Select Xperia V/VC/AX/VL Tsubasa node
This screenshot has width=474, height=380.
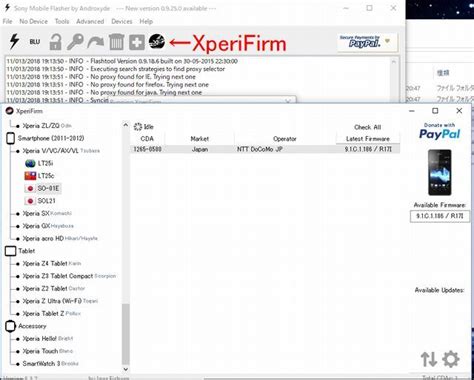[61, 151]
